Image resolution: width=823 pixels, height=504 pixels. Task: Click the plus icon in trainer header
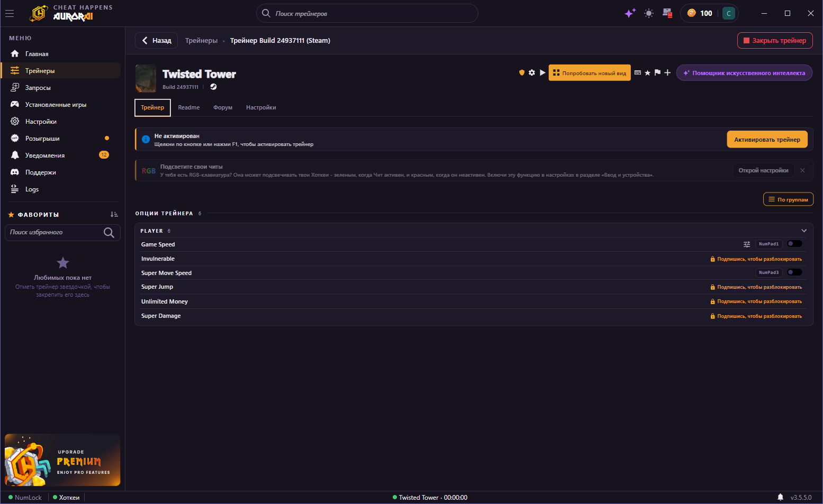667,72
